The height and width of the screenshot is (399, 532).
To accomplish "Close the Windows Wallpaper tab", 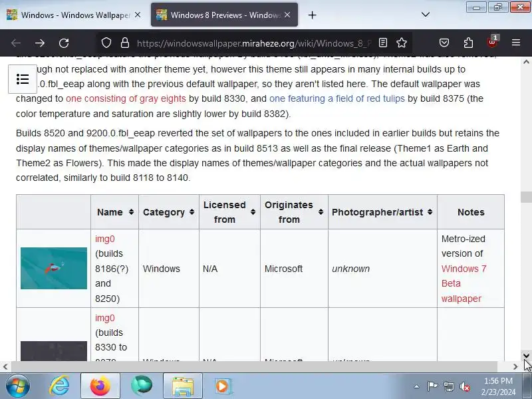I will click(x=138, y=15).
